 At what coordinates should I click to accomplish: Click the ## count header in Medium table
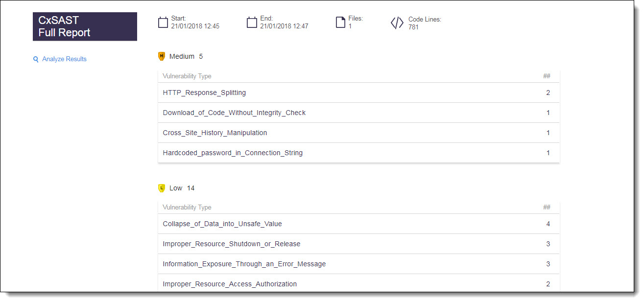pyautogui.click(x=547, y=76)
